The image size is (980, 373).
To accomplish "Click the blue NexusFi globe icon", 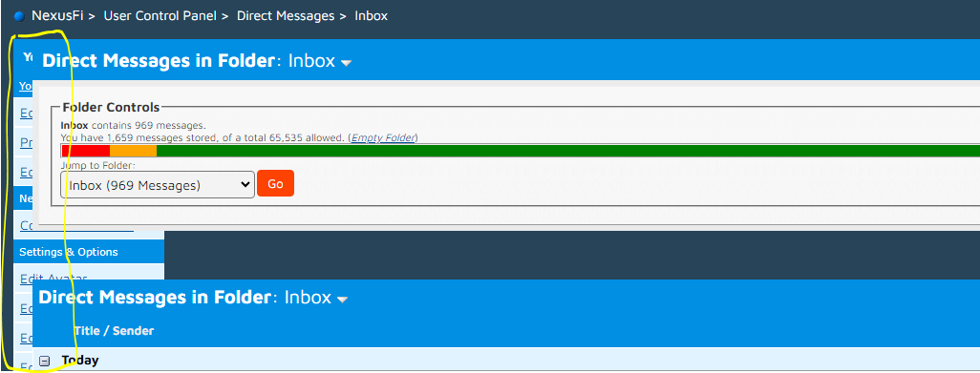I will click(19, 17).
